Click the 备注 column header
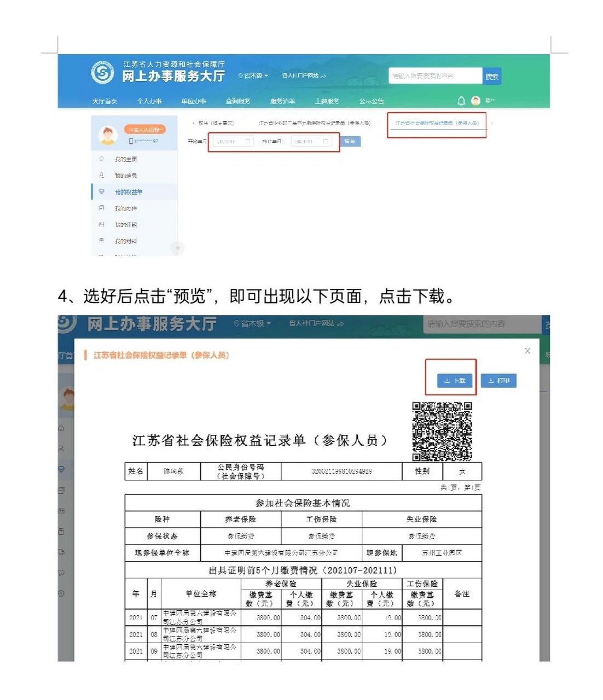The height and width of the screenshot is (700, 603). click(x=462, y=594)
